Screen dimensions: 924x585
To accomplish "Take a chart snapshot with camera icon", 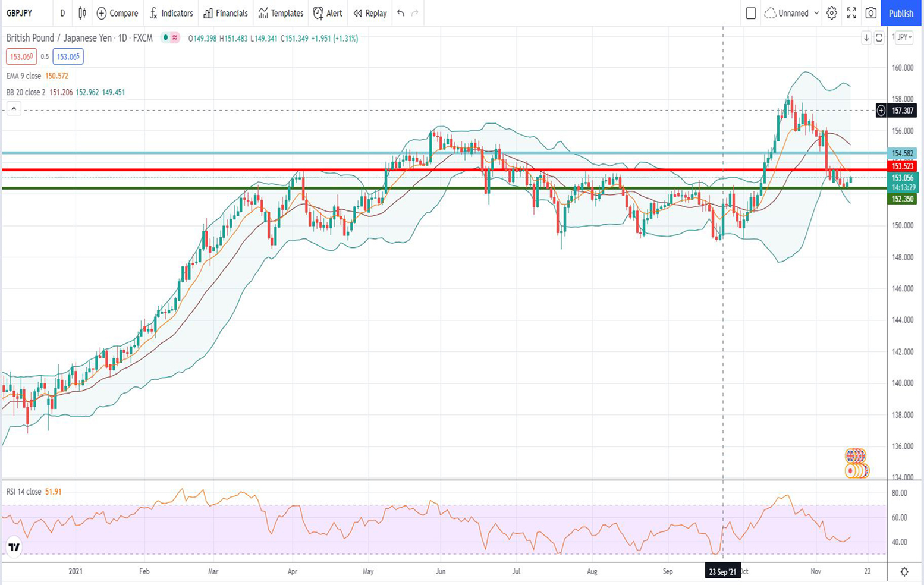I will point(870,13).
